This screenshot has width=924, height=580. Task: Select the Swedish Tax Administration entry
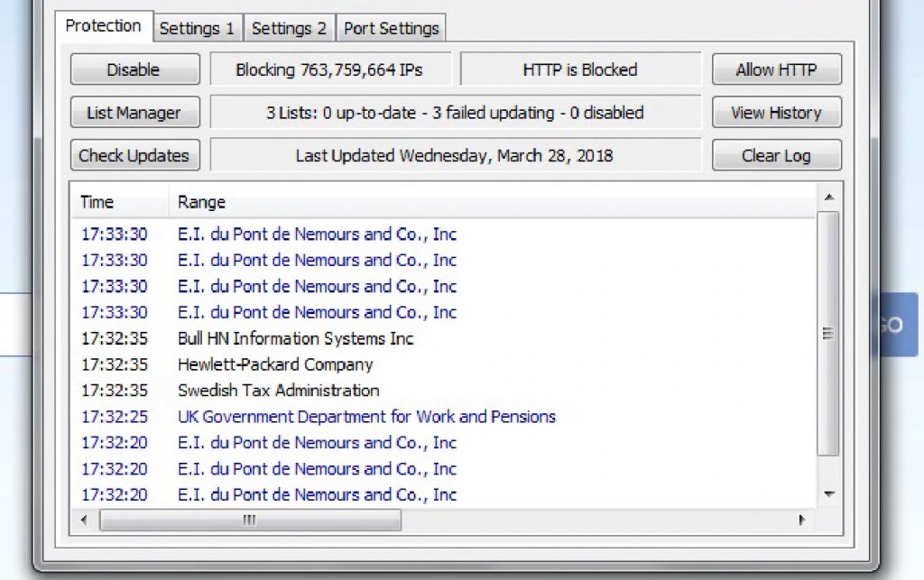pyautogui.click(x=278, y=391)
